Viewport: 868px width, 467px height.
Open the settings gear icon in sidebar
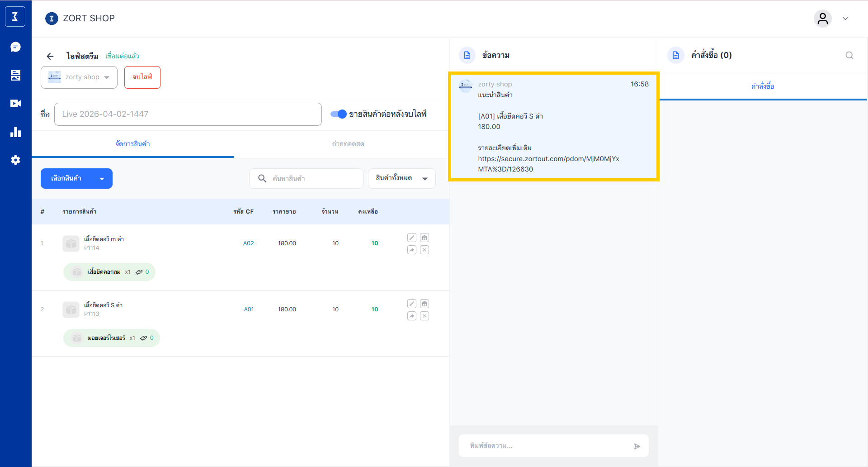pyautogui.click(x=15, y=160)
